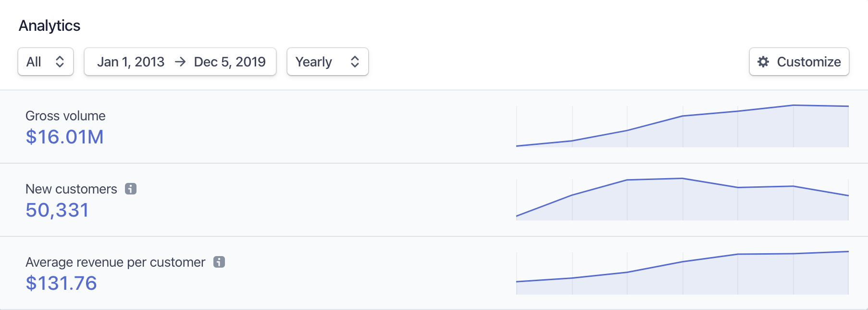Screen dimensions: 868x310
Task: Click the 50,331 new customers value
Action: pyautogui.click(x=57, y=210)
